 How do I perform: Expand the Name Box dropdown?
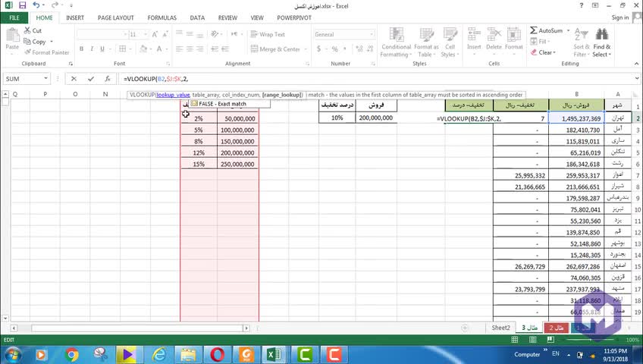pos(45,78)
